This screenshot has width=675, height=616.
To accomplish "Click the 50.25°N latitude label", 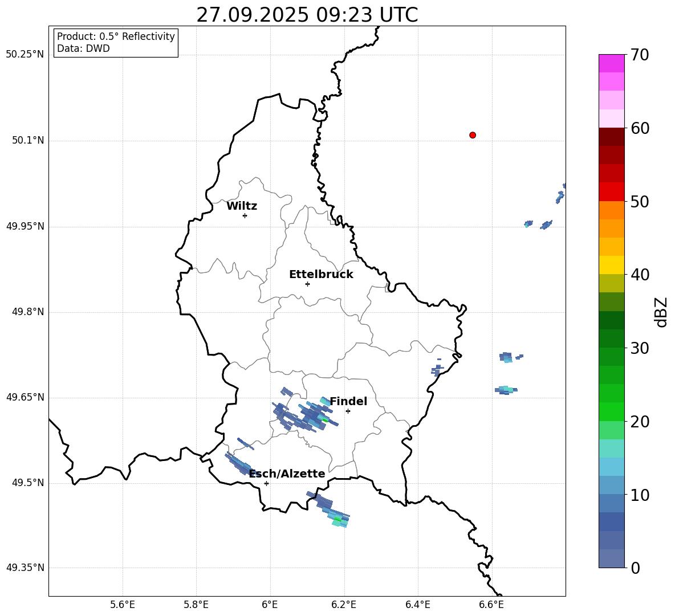I will click(25, 55).
